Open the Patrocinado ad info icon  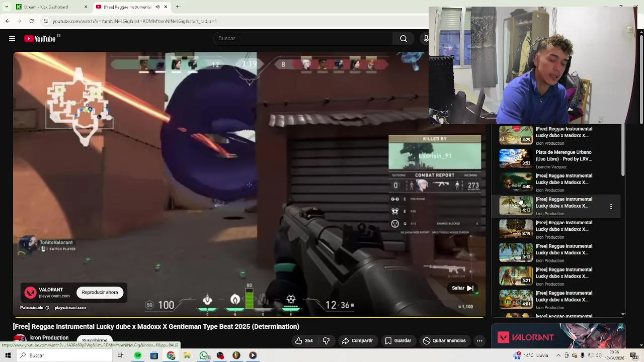point(47,308)
